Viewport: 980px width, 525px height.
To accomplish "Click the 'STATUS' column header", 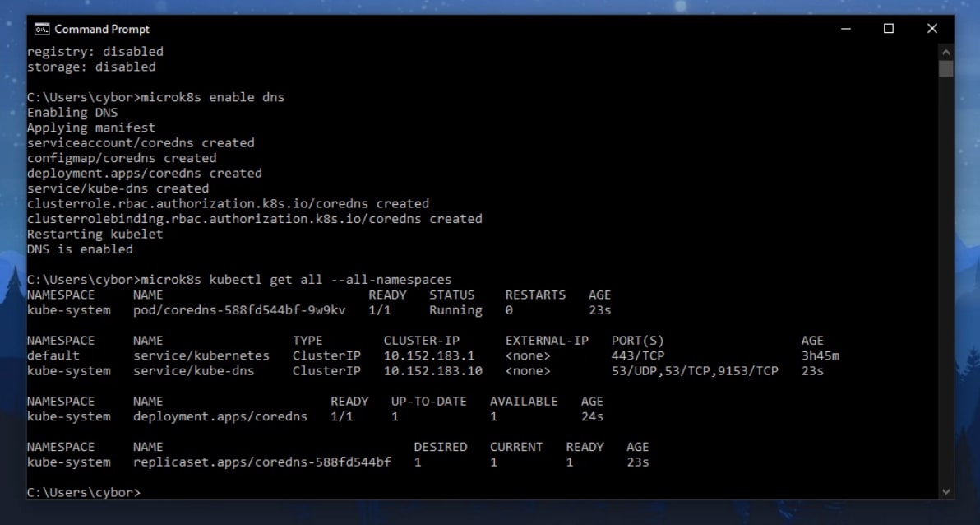I will pos(452,295).
